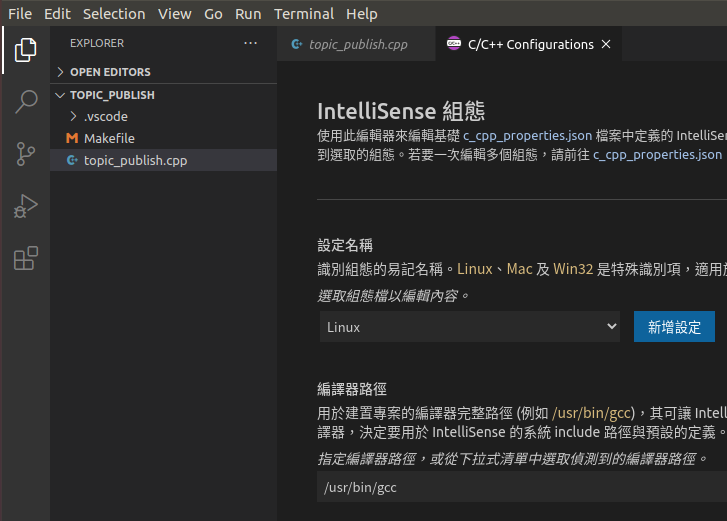727x521 pixels.
Task: Open the Extensions view icon
Action: point(26,258)
